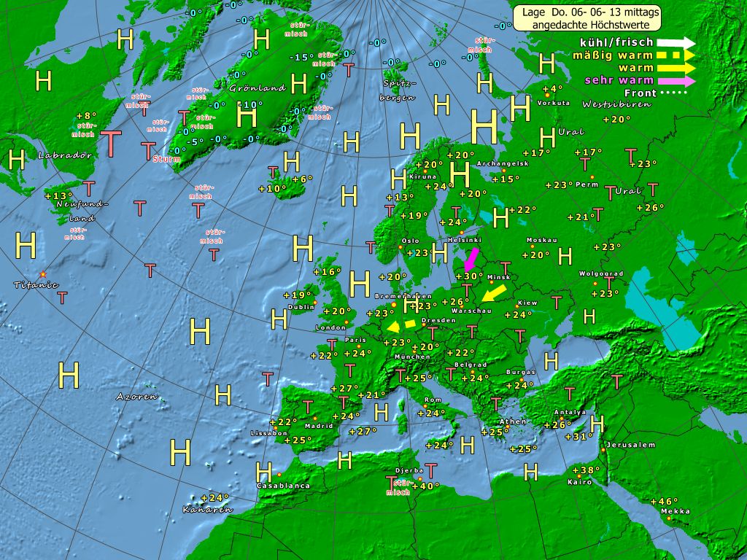Click the dashed yellow mäßig warm legend arrow
The width and height of the screenshot is (747, 560).
point(676,55)
